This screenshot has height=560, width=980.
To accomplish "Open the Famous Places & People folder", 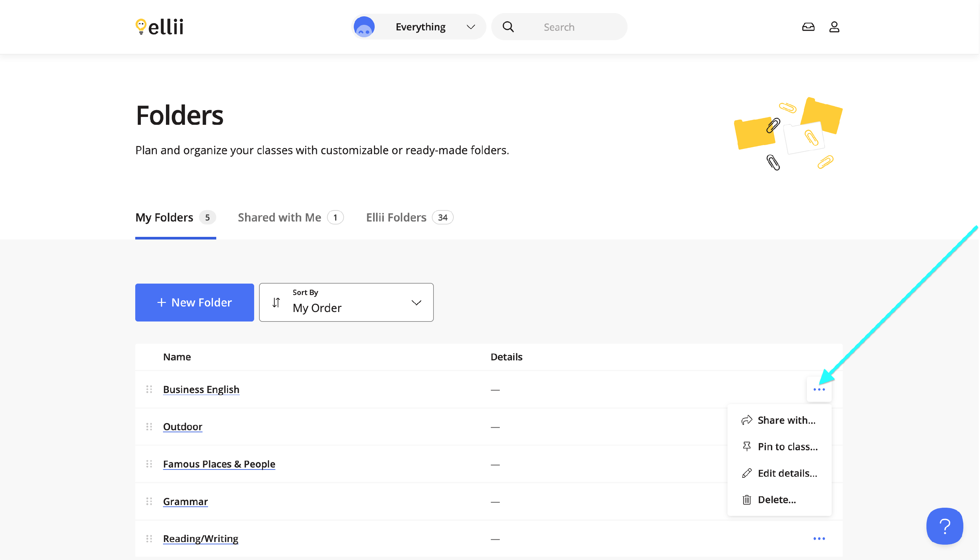I will coord(219,464).
